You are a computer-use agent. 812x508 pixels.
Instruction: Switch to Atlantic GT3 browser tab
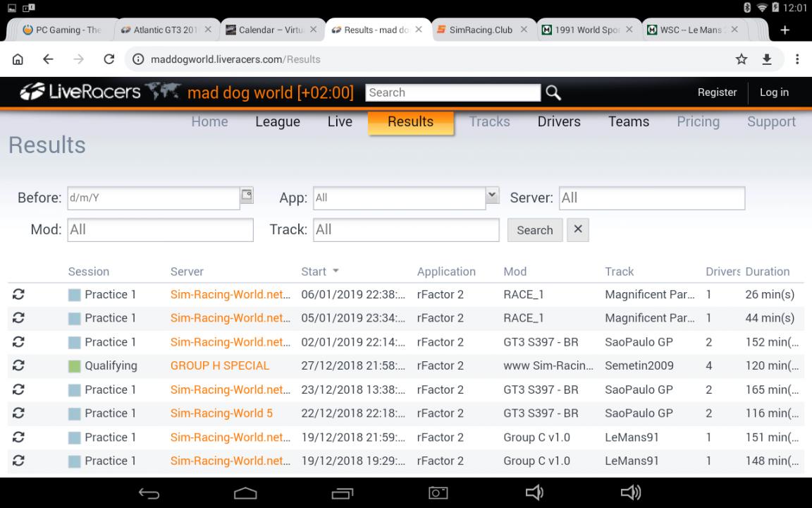[x=165, y=30]
